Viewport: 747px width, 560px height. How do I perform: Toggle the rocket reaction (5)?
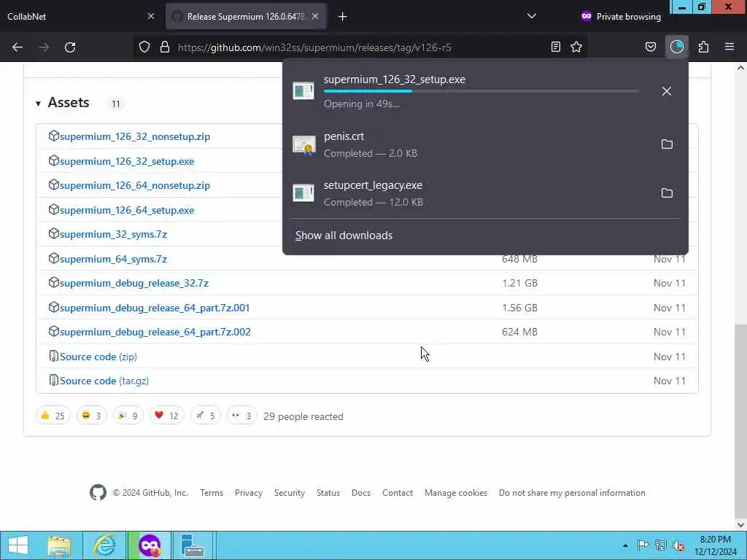pos(205,416)
